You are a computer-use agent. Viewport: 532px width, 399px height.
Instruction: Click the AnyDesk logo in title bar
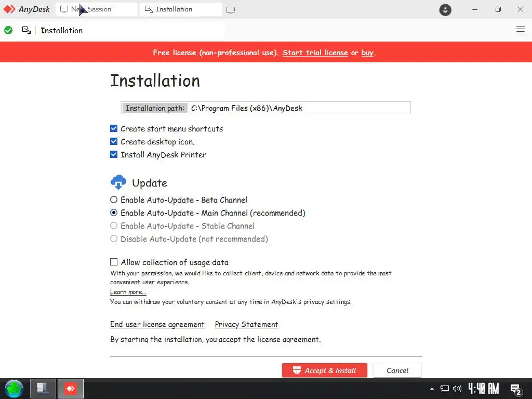26,9
